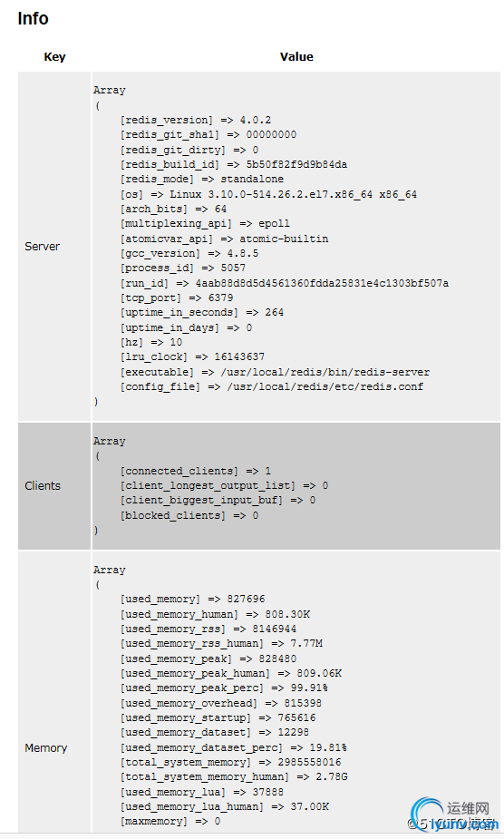Click the run_id hash value
The height and width of the screenshot is (839, 504).
tap(322, 283)
